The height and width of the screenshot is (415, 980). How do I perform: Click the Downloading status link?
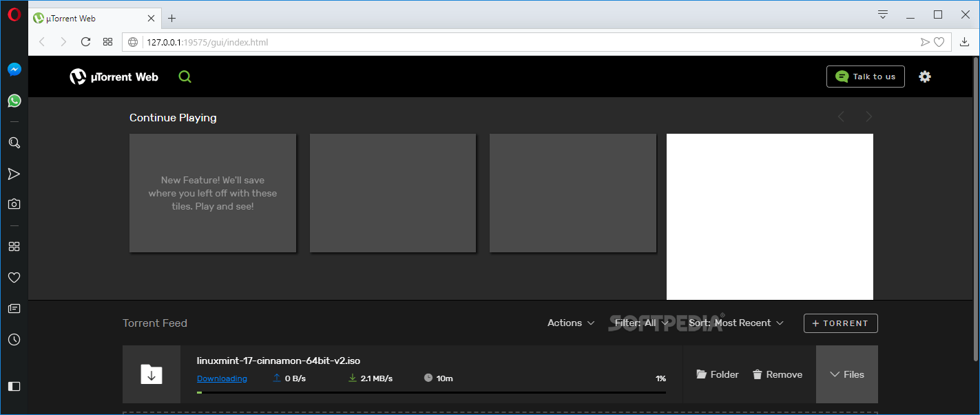[222, 378]
